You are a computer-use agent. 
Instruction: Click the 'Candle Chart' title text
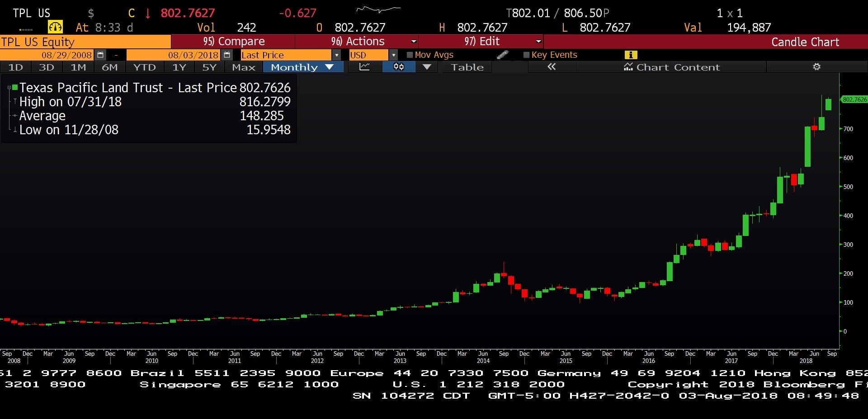pos(805,42)
